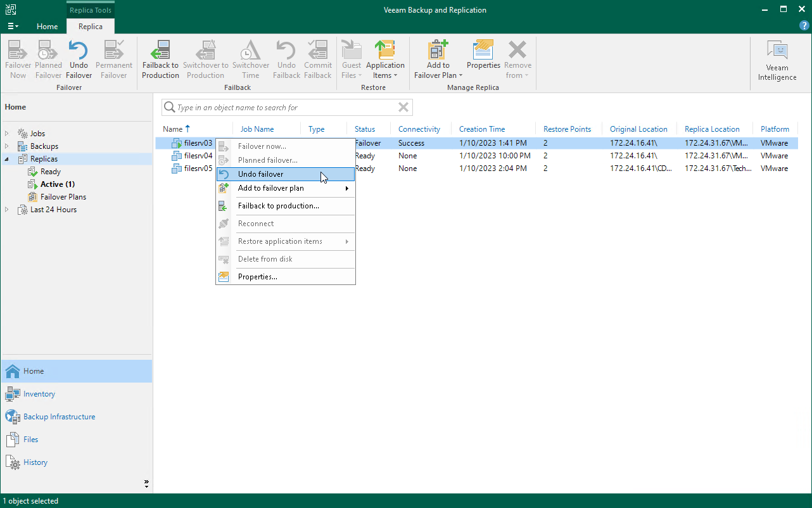Open the main hamburger menu
Viewport: 812px width, 508px height.
point(13,26)
